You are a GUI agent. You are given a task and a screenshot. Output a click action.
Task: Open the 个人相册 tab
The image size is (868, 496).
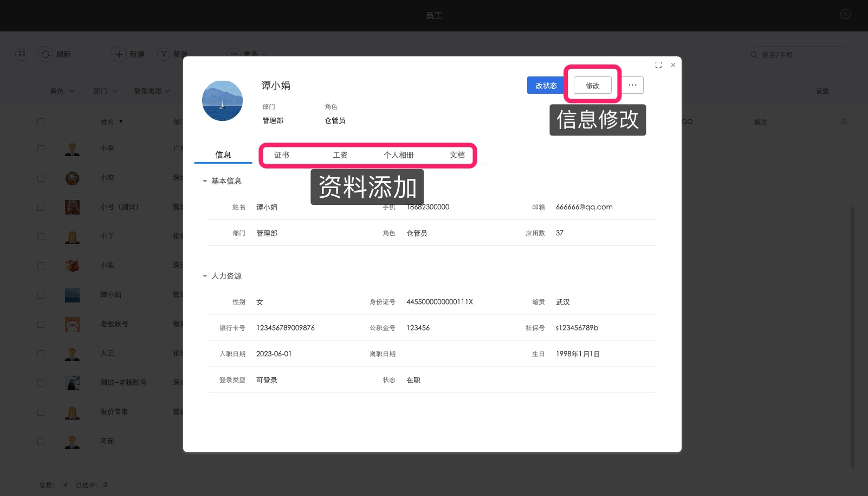point(399,155)
